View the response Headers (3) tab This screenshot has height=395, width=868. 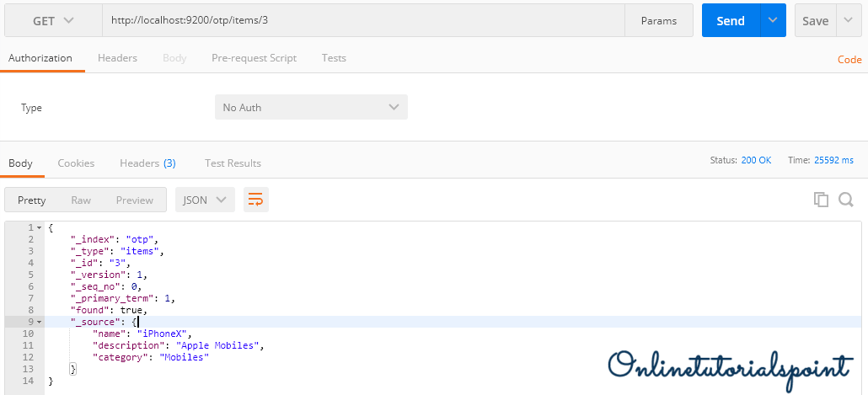tap(147, 163)
